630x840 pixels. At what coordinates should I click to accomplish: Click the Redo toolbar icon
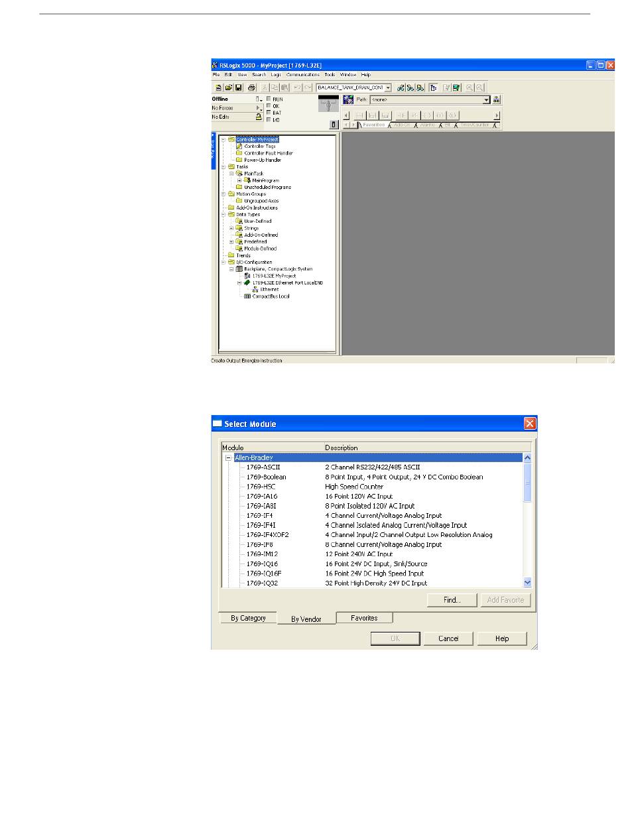pos(307,88)
